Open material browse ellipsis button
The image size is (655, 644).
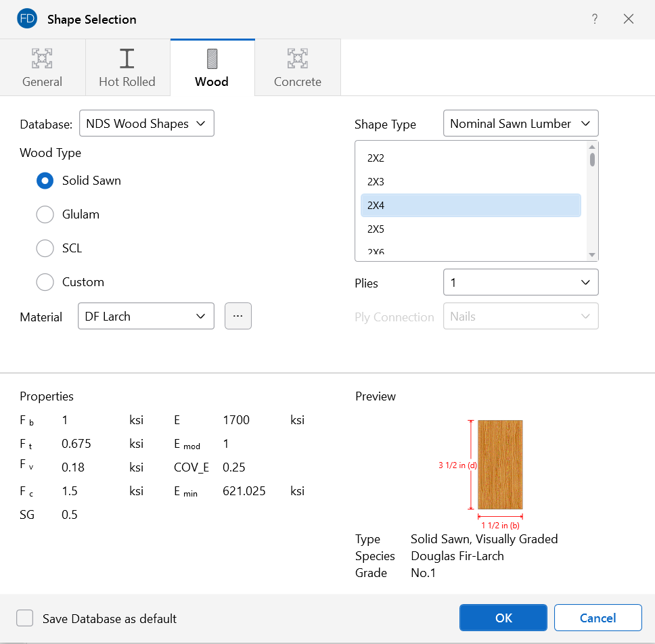(x=238, y=316)
